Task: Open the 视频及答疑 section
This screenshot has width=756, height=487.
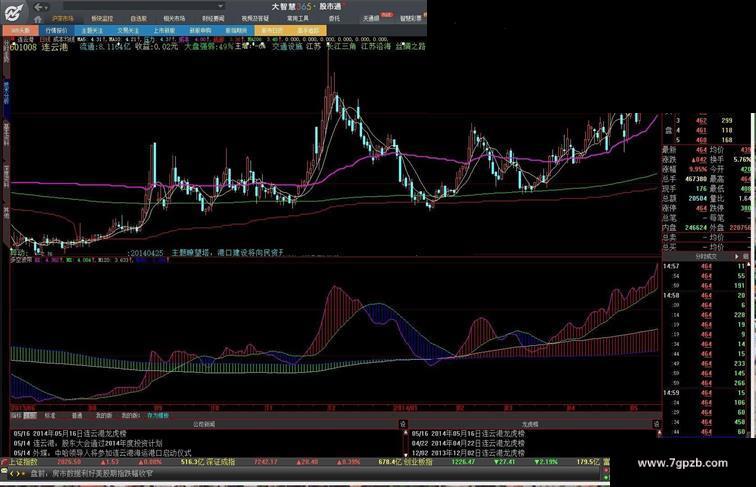Action: 254,18
